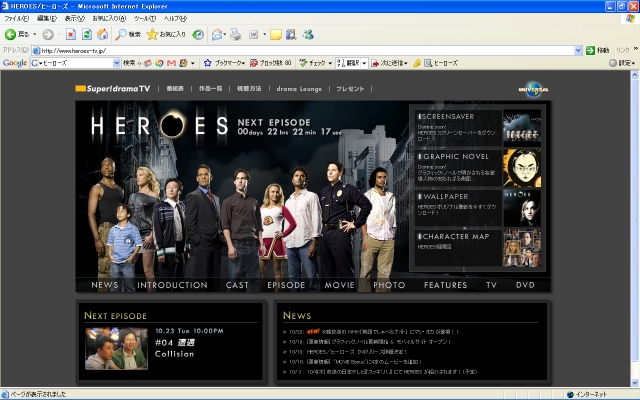Open Messenger with the people icon
This screenshot has width=640, height=400.
click(x=308, y=35)
